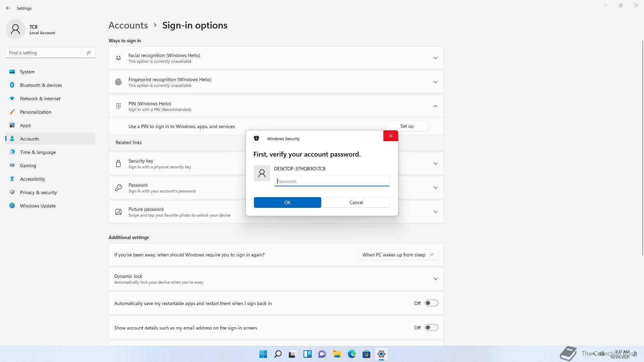Click the Gaming controller icon
Image resolution: width=644 pixels, height=362 pixels.
(x=12, y=166)
